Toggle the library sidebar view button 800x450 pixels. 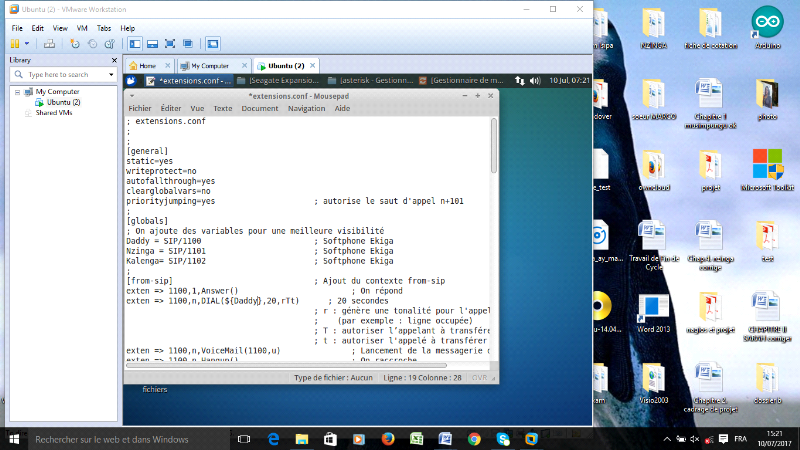[135, 44]
